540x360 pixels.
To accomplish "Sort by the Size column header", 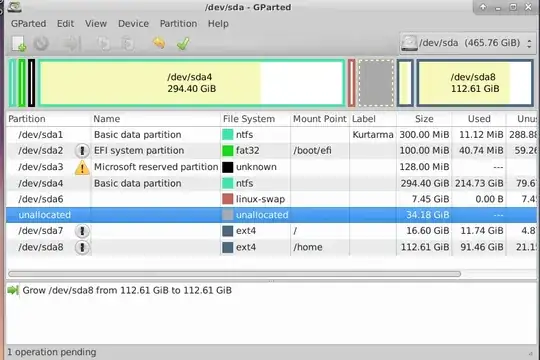I will [x=424, y=119].
